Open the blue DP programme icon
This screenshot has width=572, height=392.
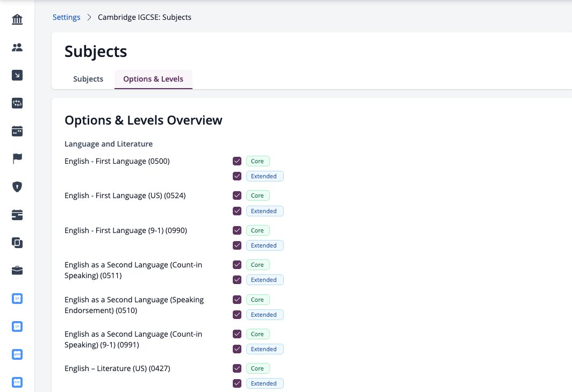point(17,299)
